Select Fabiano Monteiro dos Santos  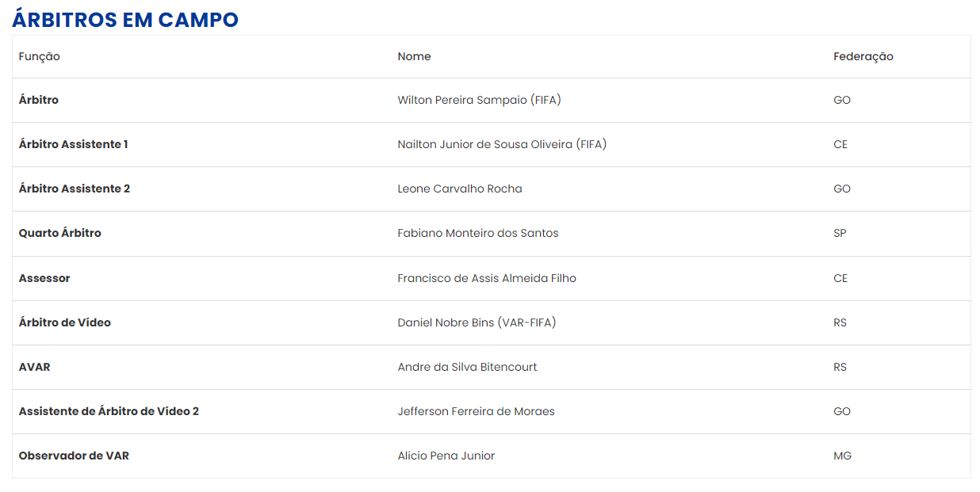(478, 233)
